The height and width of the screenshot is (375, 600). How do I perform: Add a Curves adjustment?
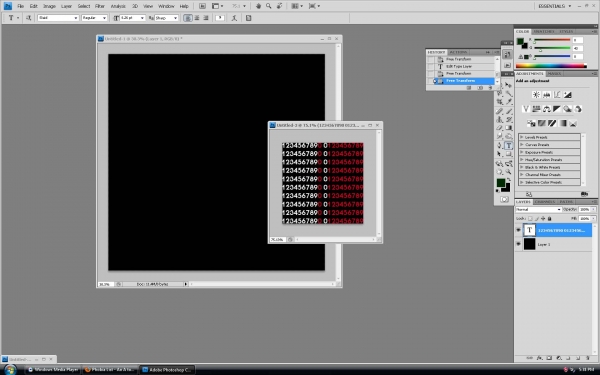pos(557,95)
